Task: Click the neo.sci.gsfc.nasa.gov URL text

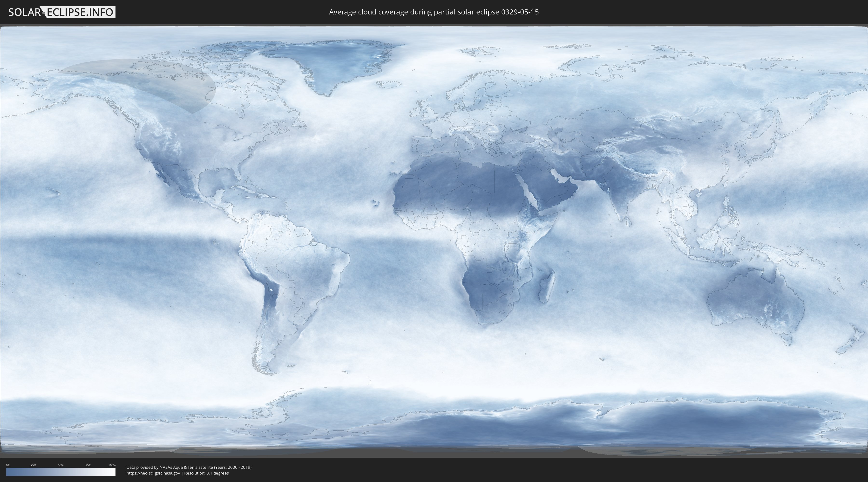Action: tap(153, 473)
